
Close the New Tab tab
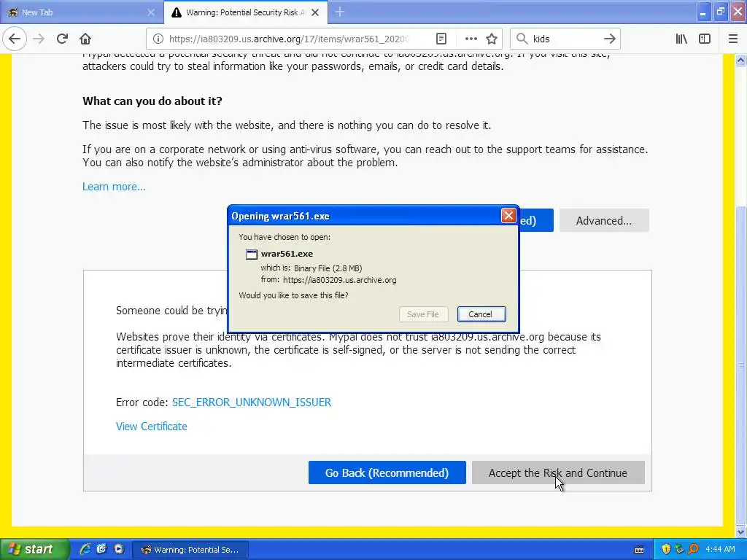coord(151,12)
